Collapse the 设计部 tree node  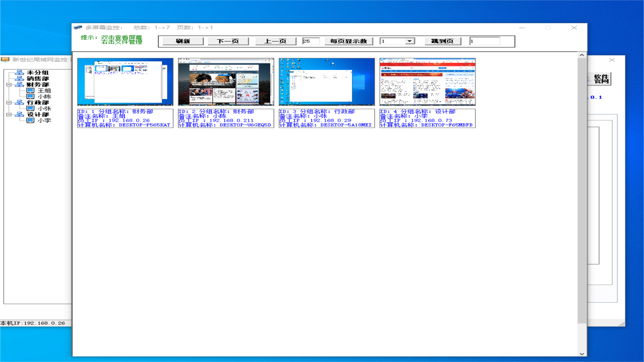(9, 115)
